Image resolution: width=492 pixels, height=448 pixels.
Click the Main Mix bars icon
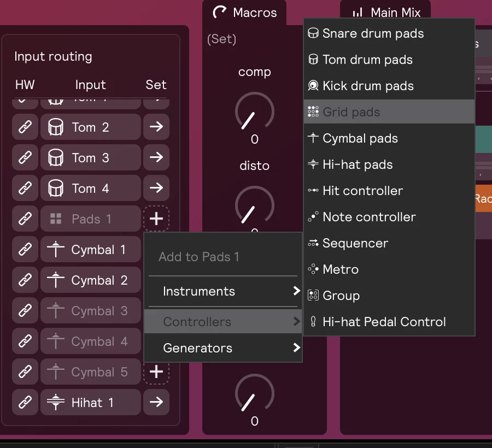pyautogui.click(x=358, y=13)
